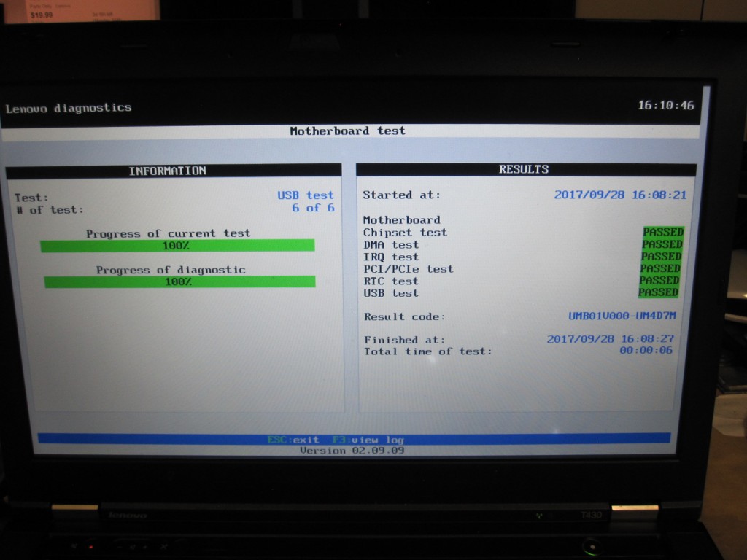The width and height of the screenshot is (747, 560).
Task: Open the F3 view log option
Action: coord(368,440)
